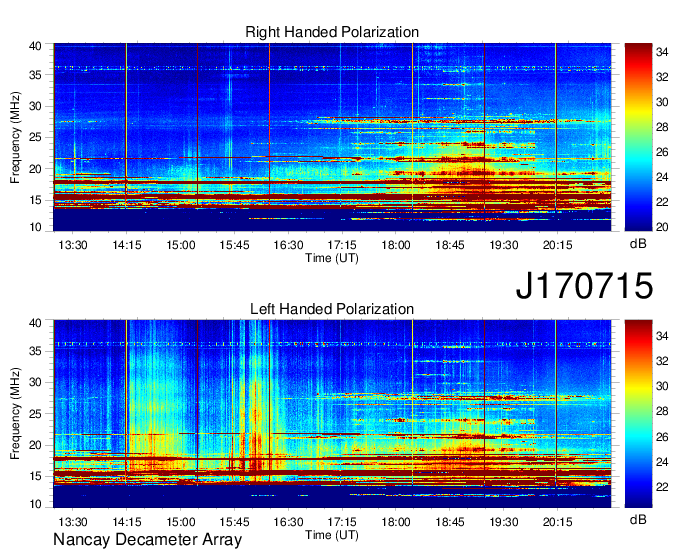This screenshot has width=680, height=552.
Task: Select the J170715 observation label
Action: (584, 286)
